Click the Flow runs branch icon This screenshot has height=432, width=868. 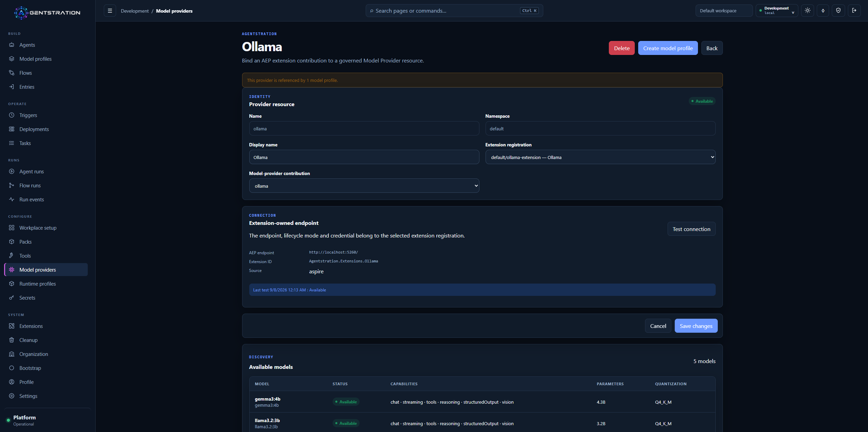click(12, 185)
